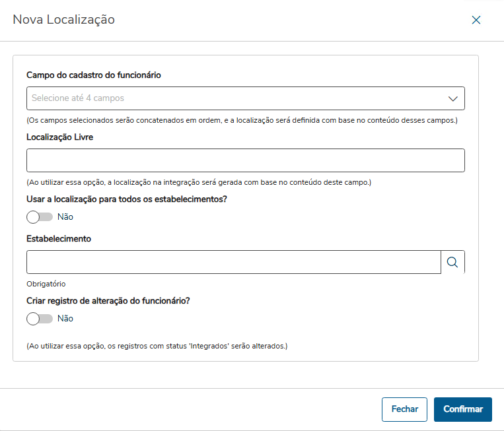Click the 'Obrigatório' validation message
This screenshot has height=431, width=504.
(x=46, y=284)
